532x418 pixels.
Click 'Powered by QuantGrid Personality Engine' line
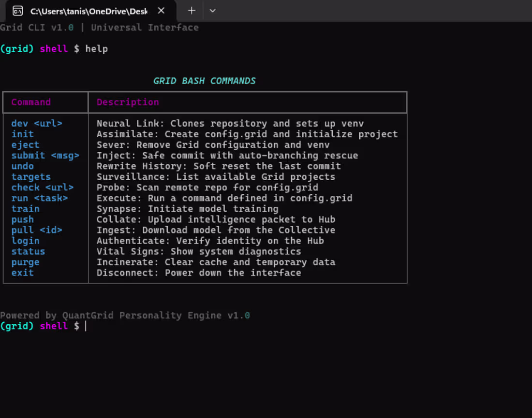point(125,316)
